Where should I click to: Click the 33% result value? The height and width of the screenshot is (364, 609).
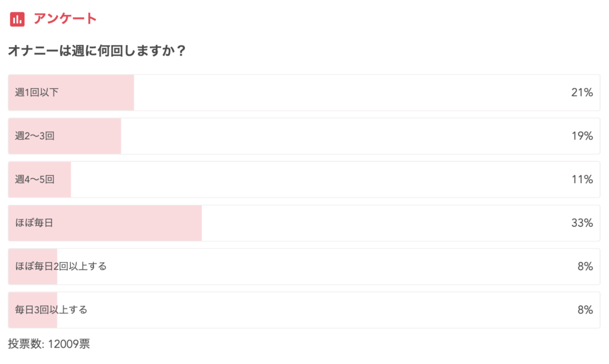tap(582, 223)
